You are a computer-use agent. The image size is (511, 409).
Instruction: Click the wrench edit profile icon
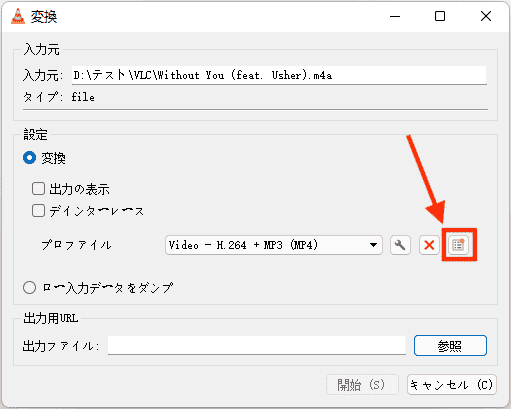[x=400, y=245]
